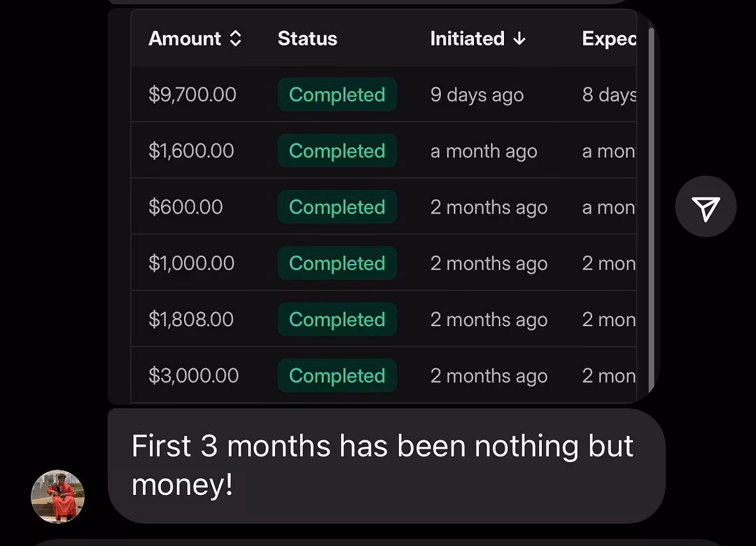Screen dimensions: 756x546
Task: Click the Completed badge for $600.00
Action: [x=337, y=207]
